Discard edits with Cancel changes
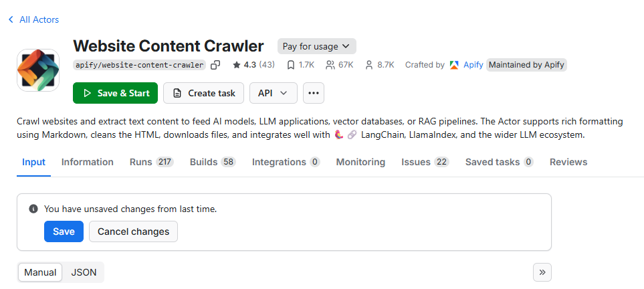The width and height of the screenshot is (644, 289). click(133, 231)
